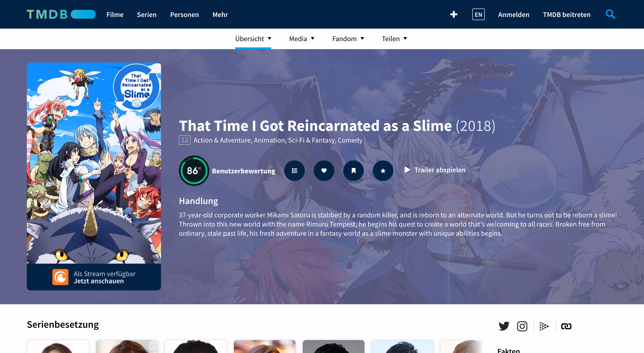Open the Comedy genre link

pyautogui.click(x=350, y=140)
